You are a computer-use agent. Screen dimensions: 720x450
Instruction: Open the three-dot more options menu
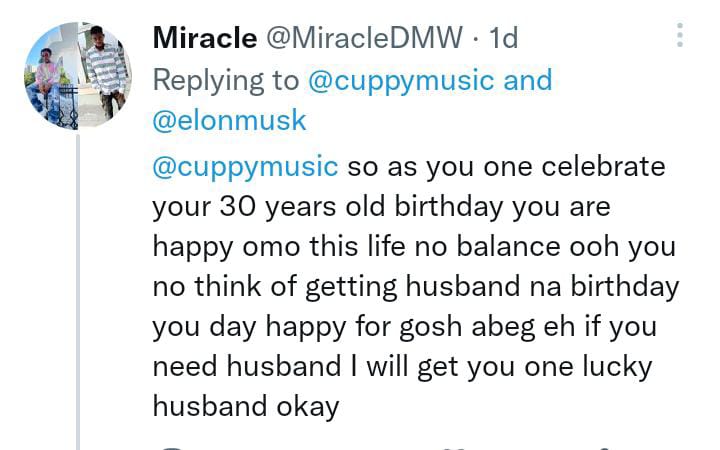click(681, 37)
